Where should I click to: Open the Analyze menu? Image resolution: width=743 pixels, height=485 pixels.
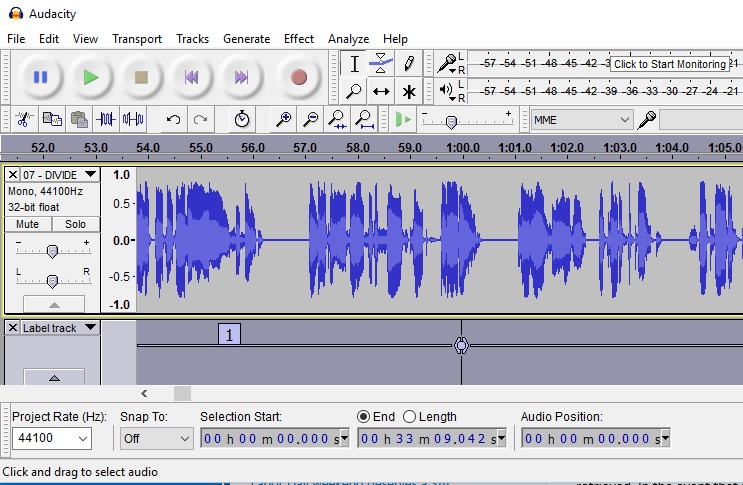(x=348, y=39)
